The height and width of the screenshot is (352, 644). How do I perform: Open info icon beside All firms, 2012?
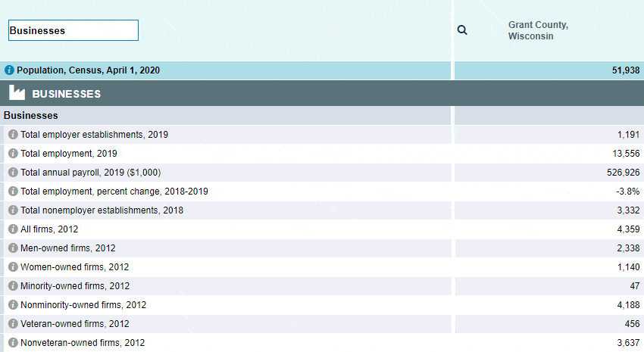13,229
